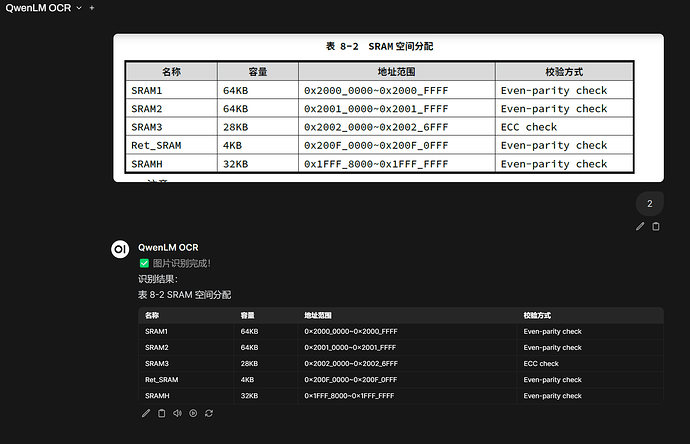Viewport: 690px width, 444px height.
Task: Edit the user message with pencil icon
Action: pos(640,226)
